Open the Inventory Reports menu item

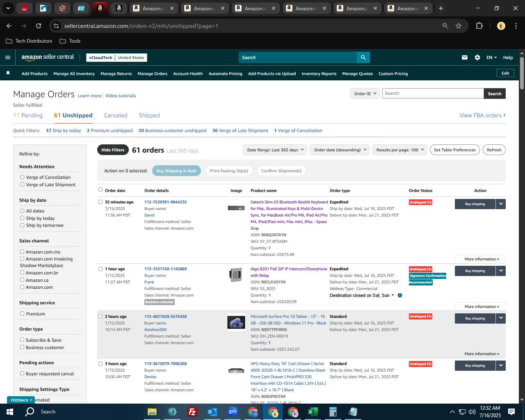point(319,74)
